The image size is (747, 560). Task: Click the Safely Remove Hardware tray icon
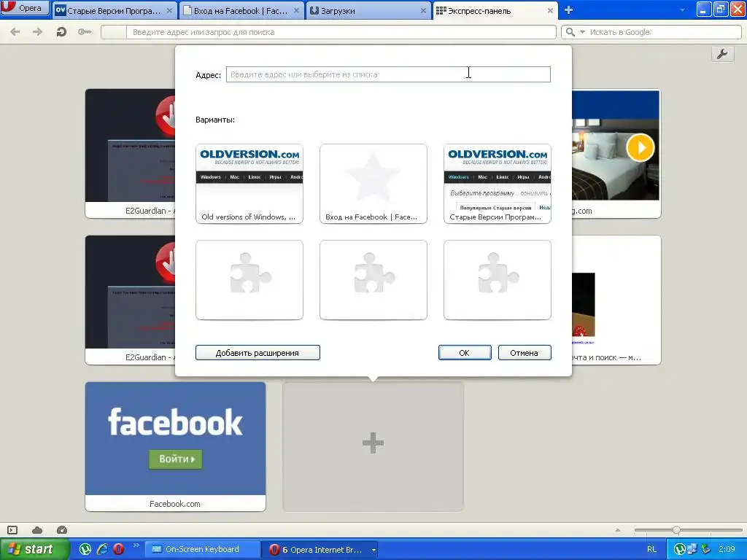pyautogui.click(x=705, y=550)
